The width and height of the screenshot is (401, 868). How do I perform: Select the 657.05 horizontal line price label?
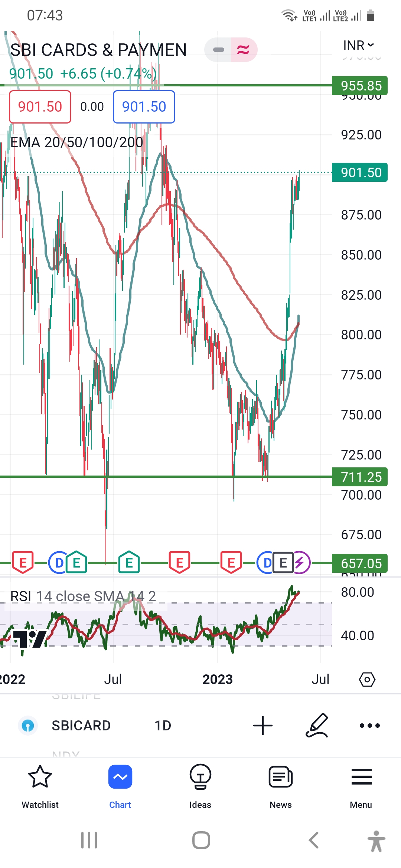coord(360,563)
